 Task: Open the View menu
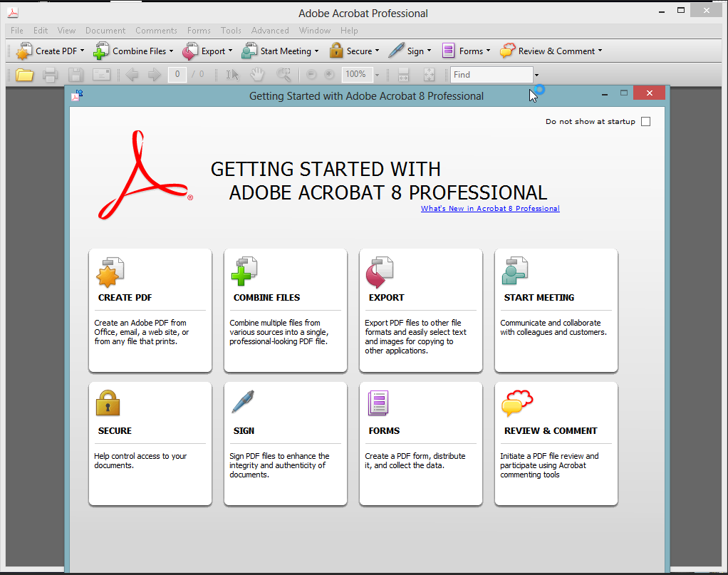pos(66,31)
